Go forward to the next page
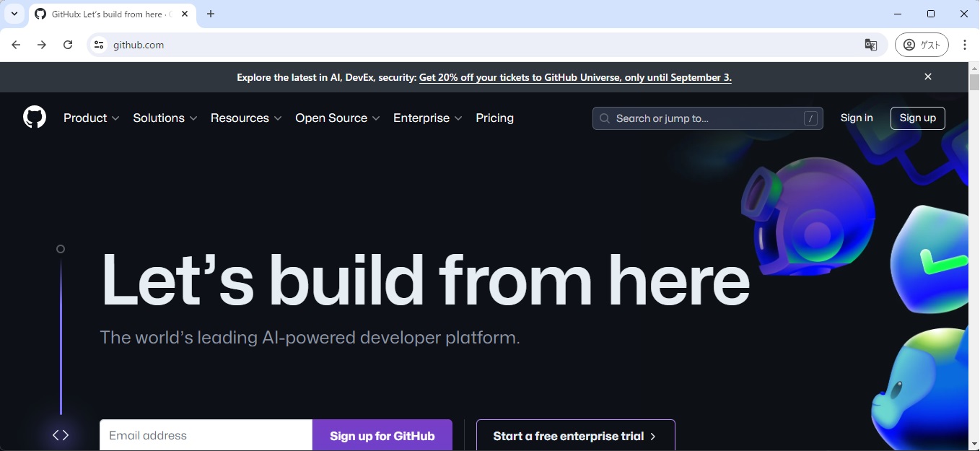The image size is (980, 451). pyautogui.click(x=42, y=45)
